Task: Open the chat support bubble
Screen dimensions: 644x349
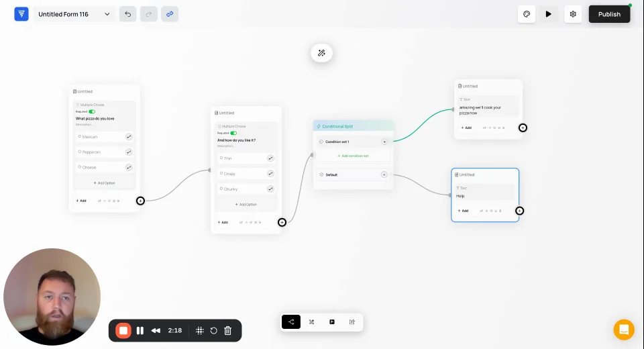Action: pos(624,330)
